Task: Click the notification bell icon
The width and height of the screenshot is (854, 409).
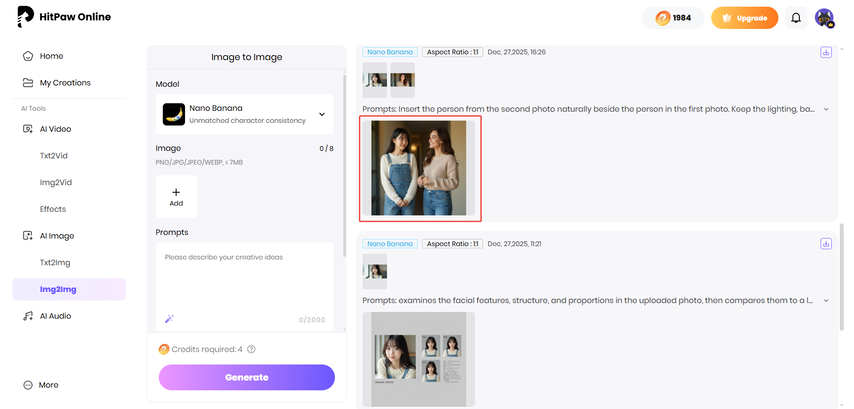Action: tap(796, 18)
